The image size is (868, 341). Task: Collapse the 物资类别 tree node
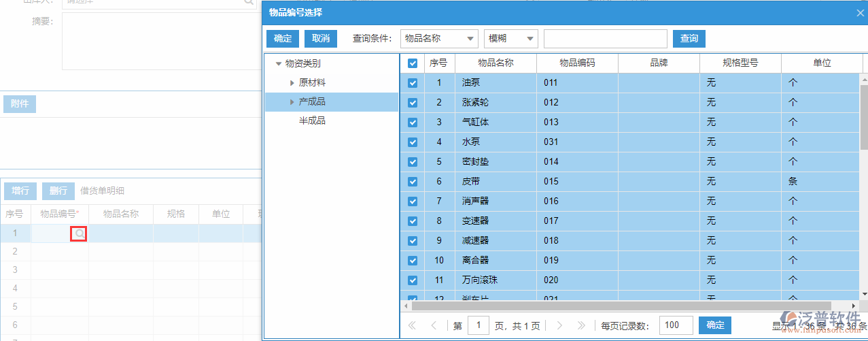click(279, 64)
